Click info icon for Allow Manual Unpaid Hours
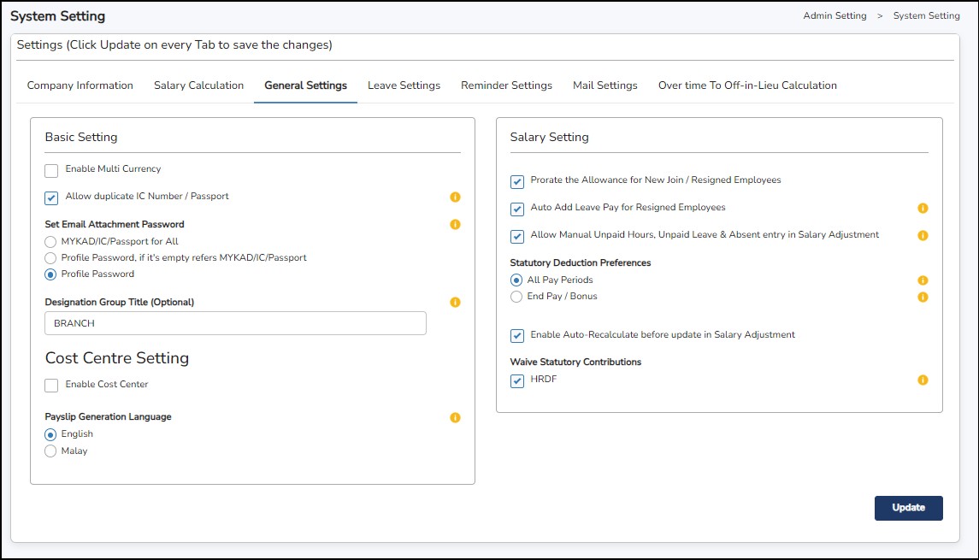Viewport: 979px width, 560px height. pos(923,235)
